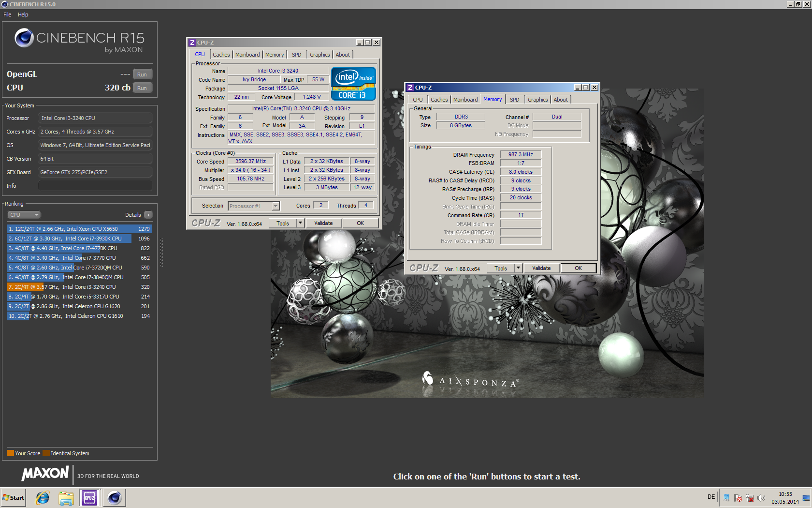The image size is (812, 508).
Task: Open the CPU ranking type dropdown
Action: pos(24,215)
